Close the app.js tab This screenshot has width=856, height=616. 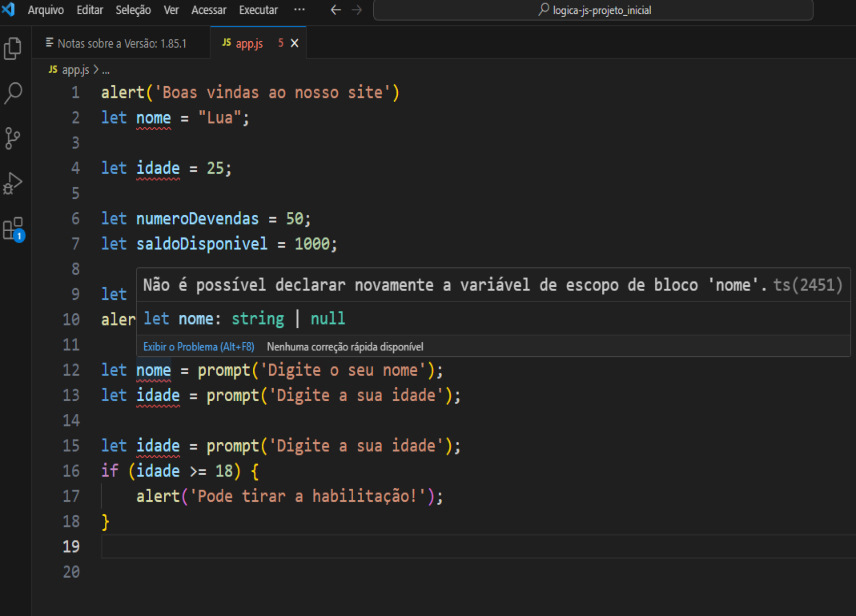tap(295, 43)
